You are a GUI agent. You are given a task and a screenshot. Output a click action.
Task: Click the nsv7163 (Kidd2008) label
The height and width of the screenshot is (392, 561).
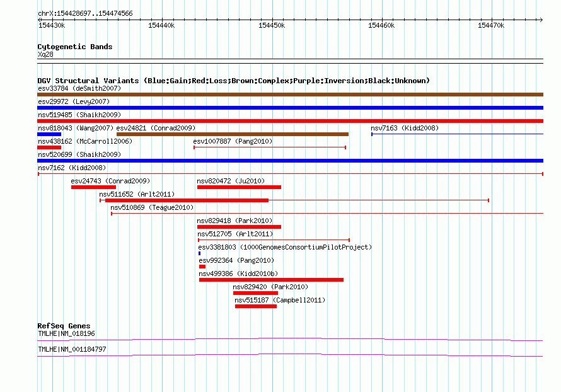[405, 128]
